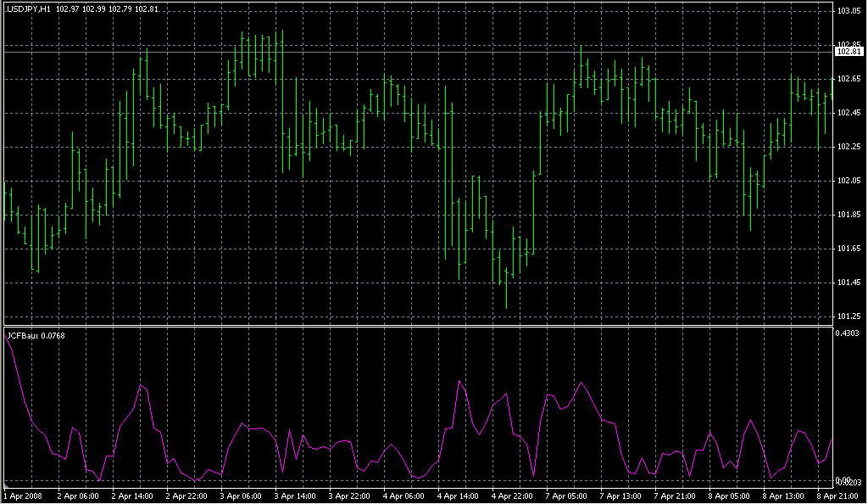Select the 102.45 price scale label

click(x=849, y=113)
